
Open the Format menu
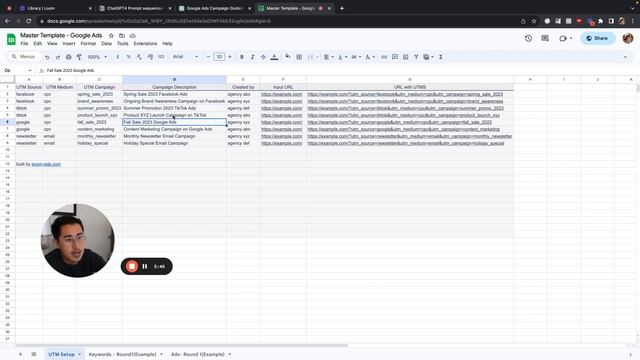(88, 44)
